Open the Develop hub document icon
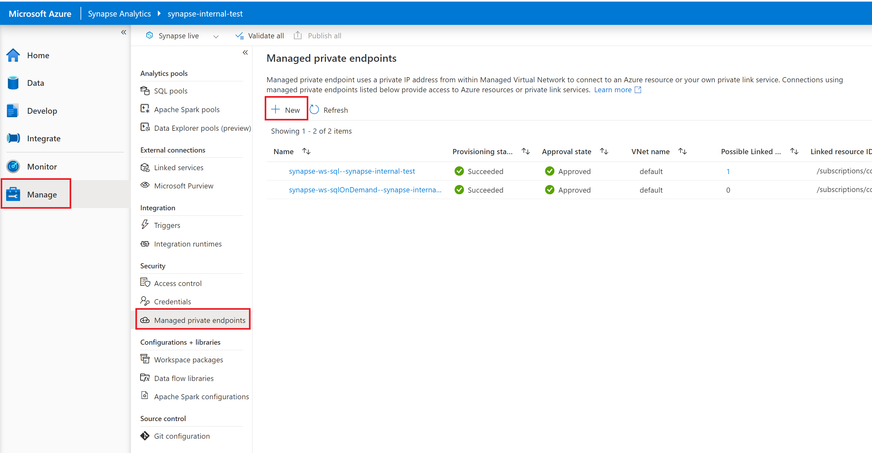Image resolution: width=872 pixels, height=453 pixels. 13,111
